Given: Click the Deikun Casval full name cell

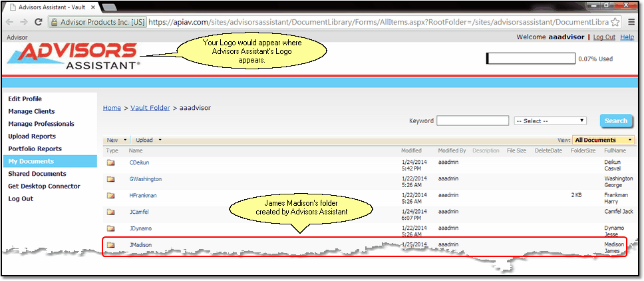Looking at the screenshot, I should pyautogui.click(x=612, y=166).
